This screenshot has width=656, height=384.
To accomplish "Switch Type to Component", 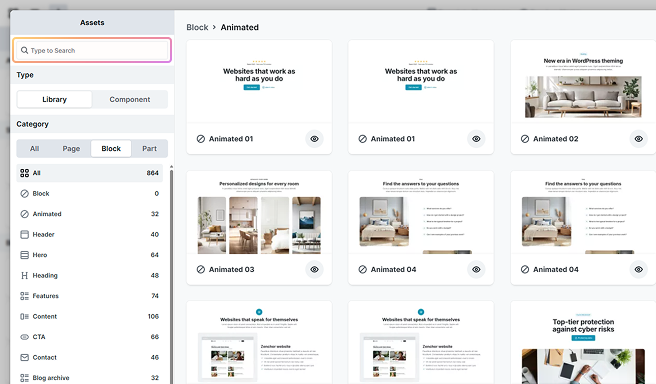I will pyautogui.click(x=130, y=100).
